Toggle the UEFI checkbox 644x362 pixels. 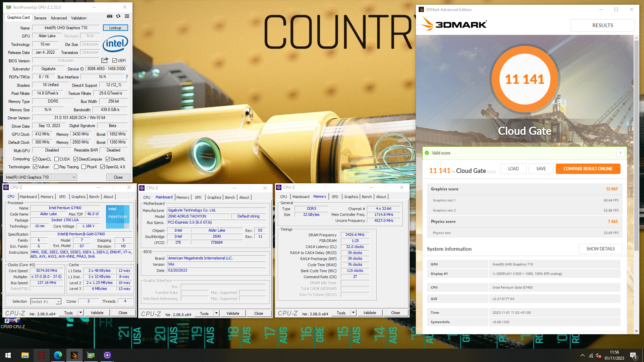pyautogui.click(x=115, y=61)
